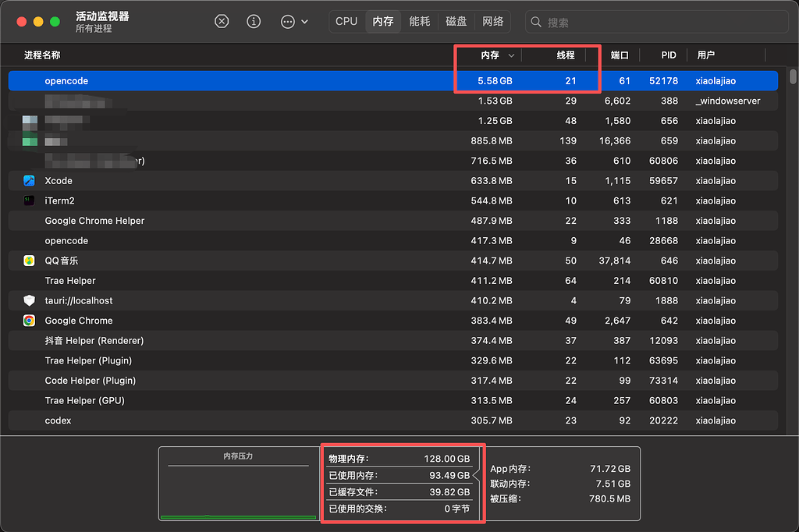
Task: Select the Trae Helper (GPU) row
Action: pyautogui.click(x=393, y=400)
